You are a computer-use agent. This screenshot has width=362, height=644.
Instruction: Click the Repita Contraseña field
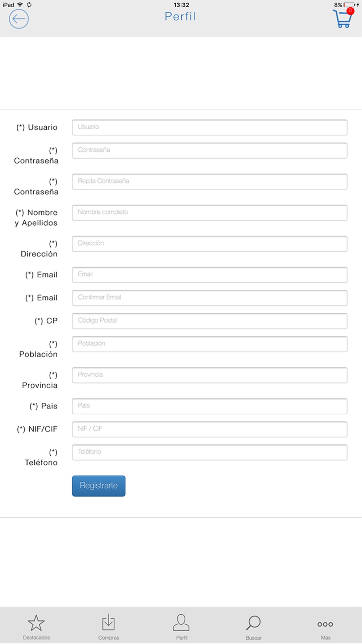click(x=210, y=181)
